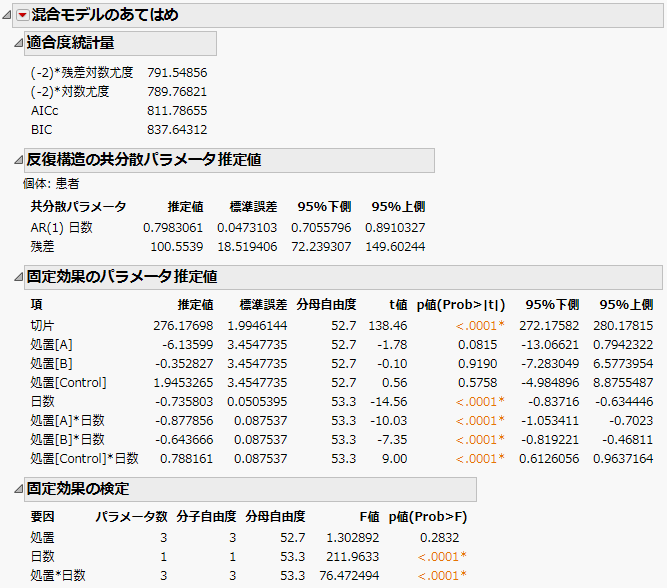Click the 処置[B] row label

(x=51, y=364)
